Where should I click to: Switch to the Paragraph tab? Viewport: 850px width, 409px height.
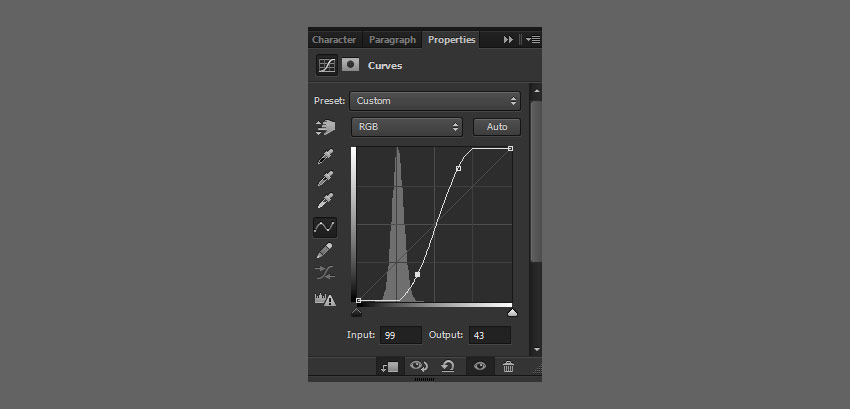click(392, 40)
